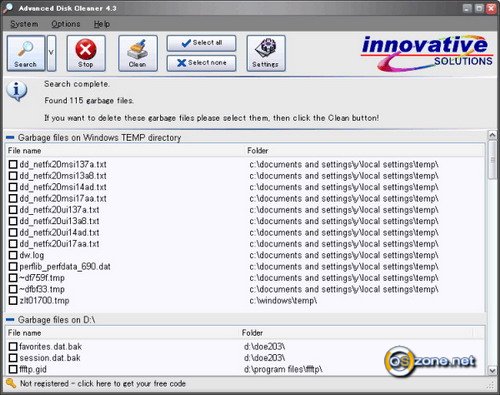Viewport: 500px width, 395px height.
Task: Delete selected files with the Clean button
Action: 138,53
